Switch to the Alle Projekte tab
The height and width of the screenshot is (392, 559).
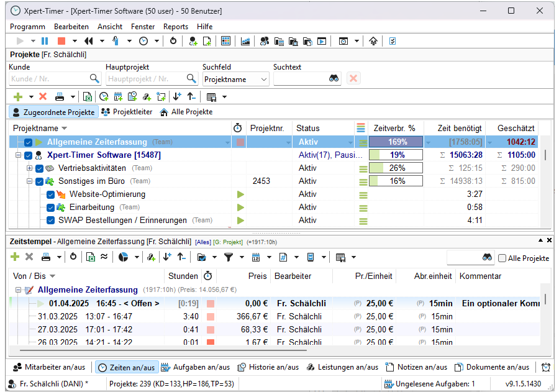[x=186, y=112]
